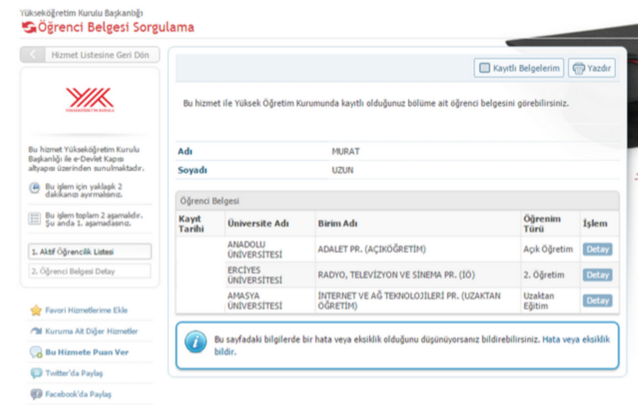Click the clock icon for estimated duration

pyautogui.click(x=35, y=188)
